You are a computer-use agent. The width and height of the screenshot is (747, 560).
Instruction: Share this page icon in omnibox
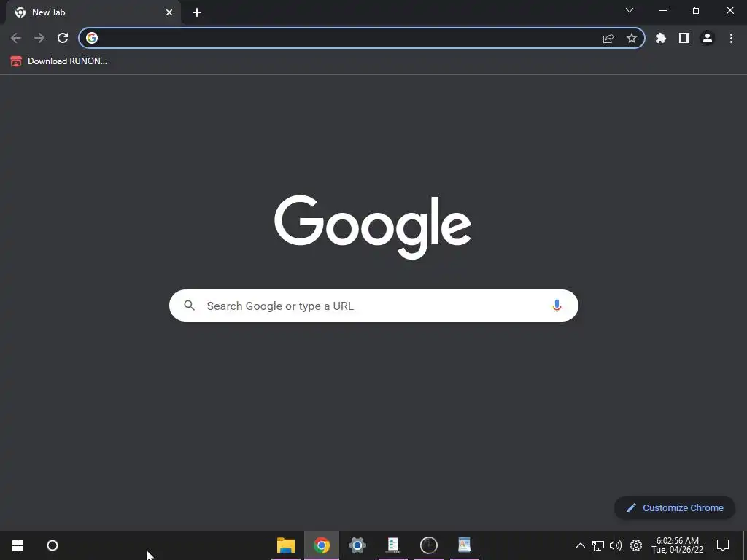coord(608,38)
